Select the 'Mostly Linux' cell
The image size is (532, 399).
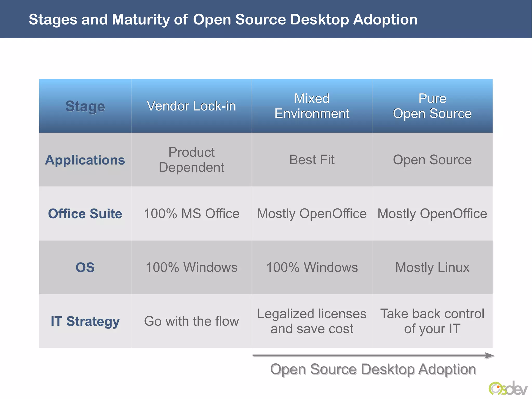coord(432,267)
